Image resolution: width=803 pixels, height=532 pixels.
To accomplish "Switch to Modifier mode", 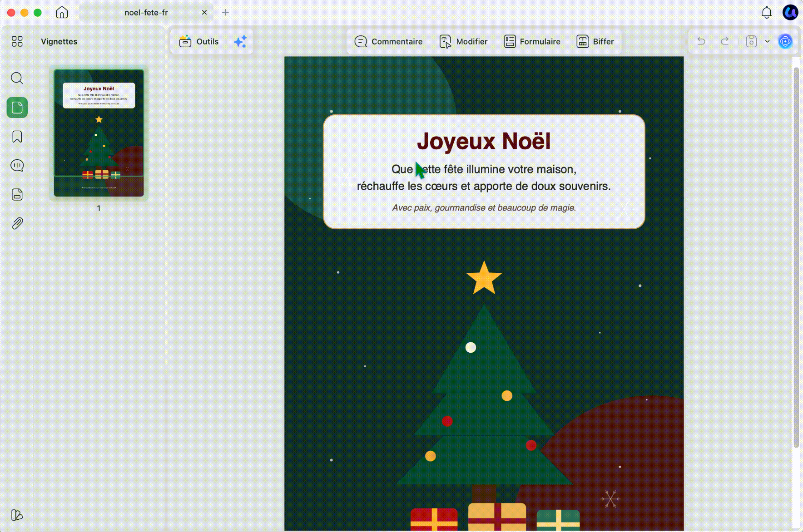I will pos(464,41).
